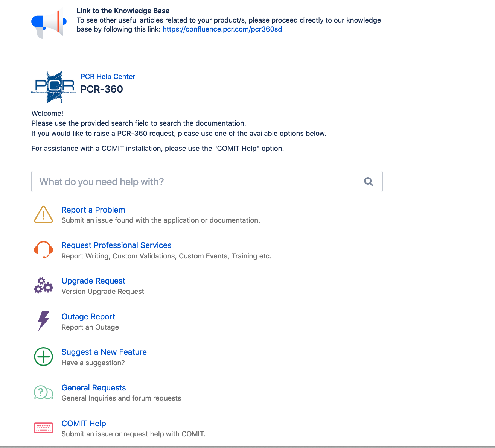Open General Requests for inquiries
Viewport: 495px width, 448px height.
[x=94, y=387]
